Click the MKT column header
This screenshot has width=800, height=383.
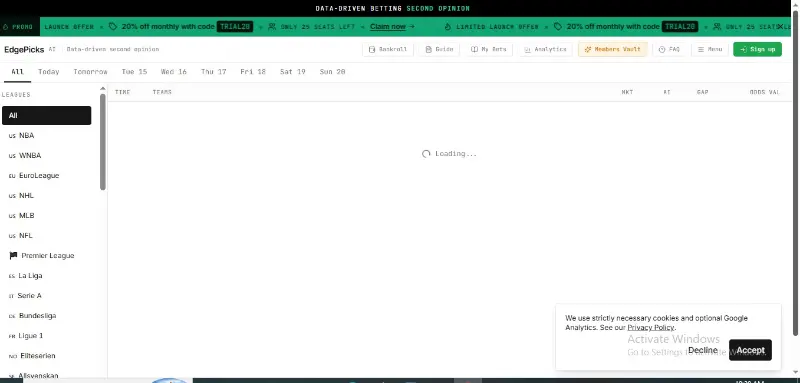pyautogui.click(x=627, y=92)
